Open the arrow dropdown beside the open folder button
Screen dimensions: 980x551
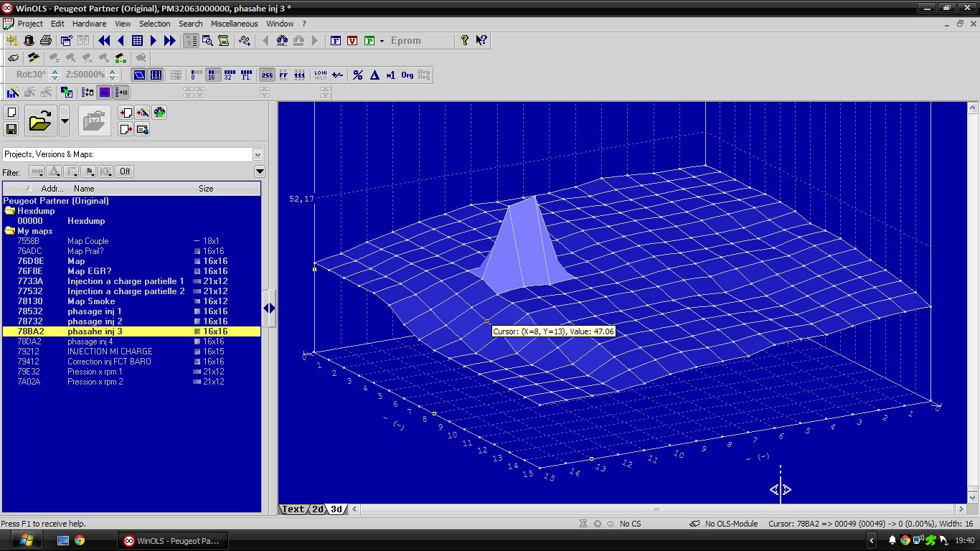(65, 121)
